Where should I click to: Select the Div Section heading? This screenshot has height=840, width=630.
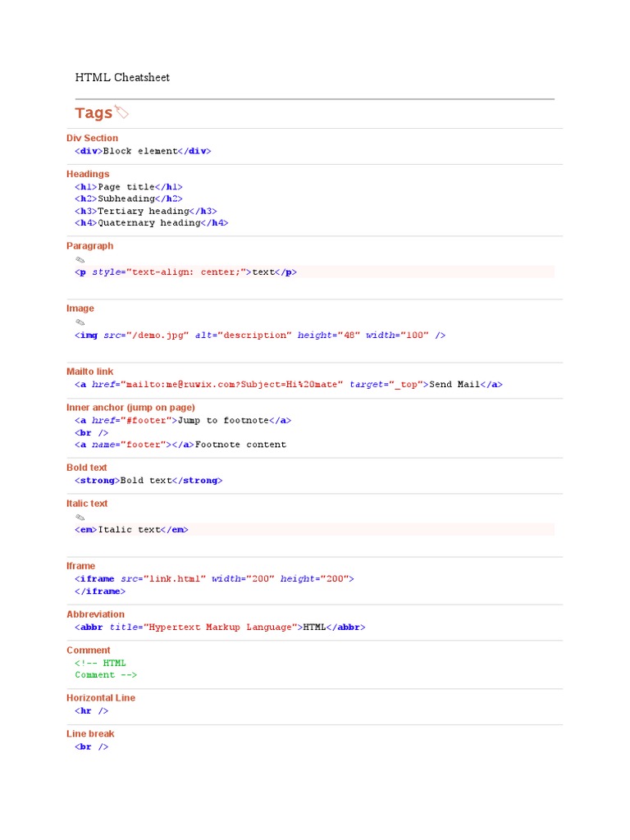(92, 138)
